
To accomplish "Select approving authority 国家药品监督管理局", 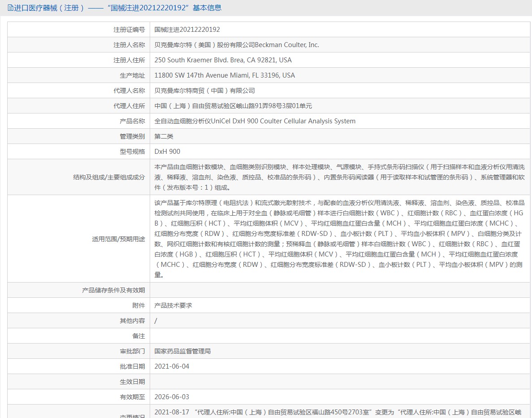I will 182,352.
